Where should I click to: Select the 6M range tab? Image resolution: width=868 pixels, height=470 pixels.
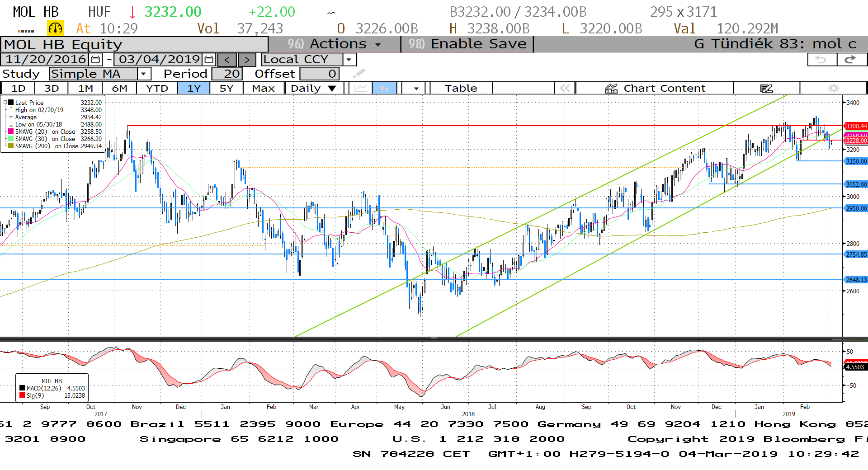(120, 88)
